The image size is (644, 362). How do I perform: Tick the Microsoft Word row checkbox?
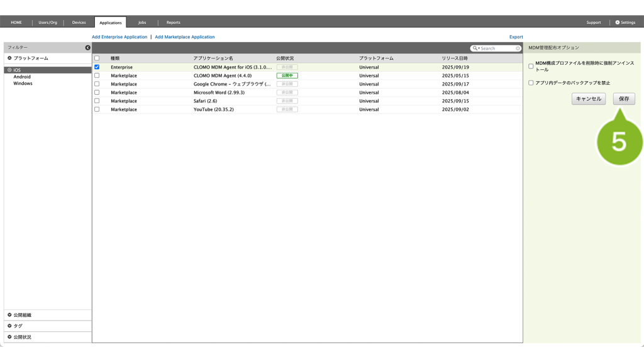97,92
